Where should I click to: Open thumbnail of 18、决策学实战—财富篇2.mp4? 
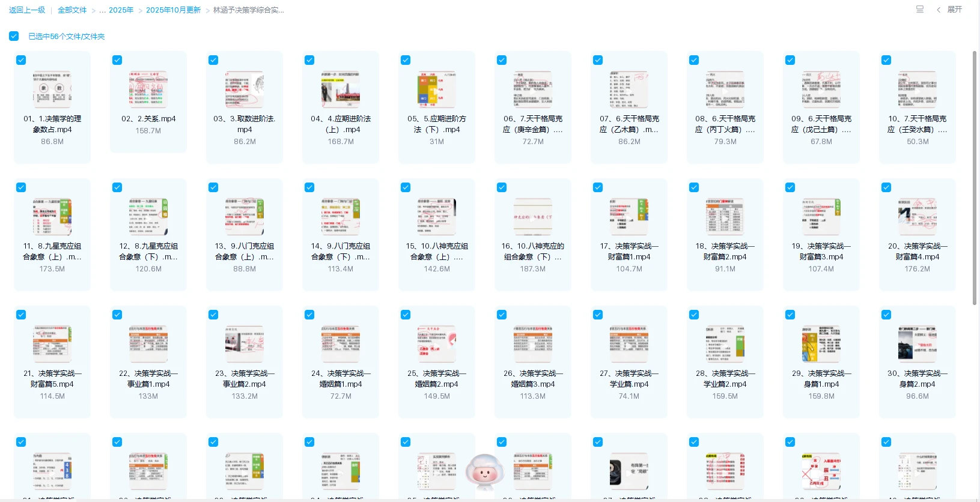coord(725,217)
